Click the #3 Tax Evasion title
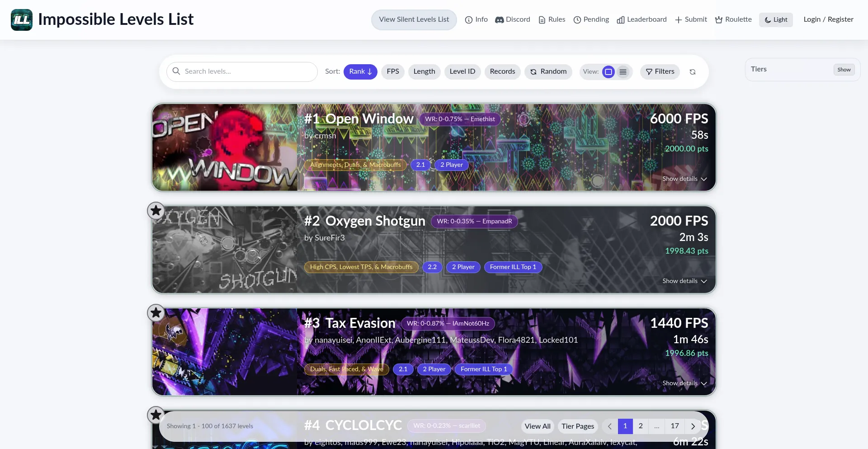868x449 pixels. [349, 323]
